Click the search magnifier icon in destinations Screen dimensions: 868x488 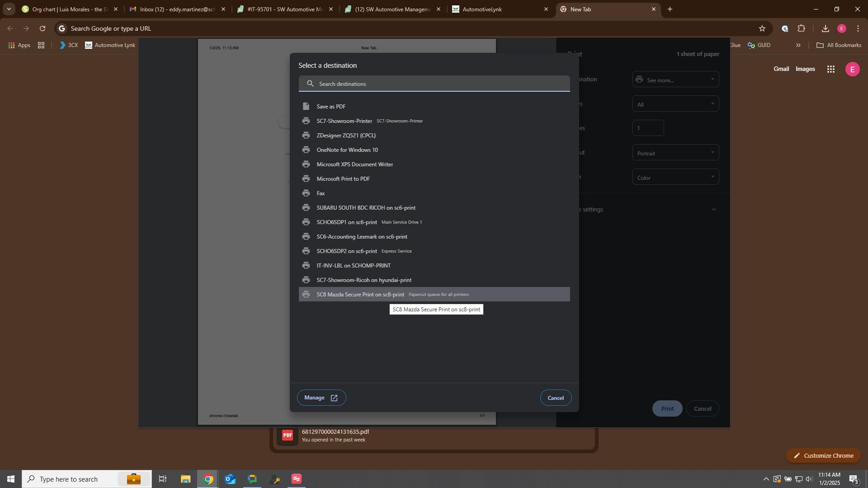(310, 84)
